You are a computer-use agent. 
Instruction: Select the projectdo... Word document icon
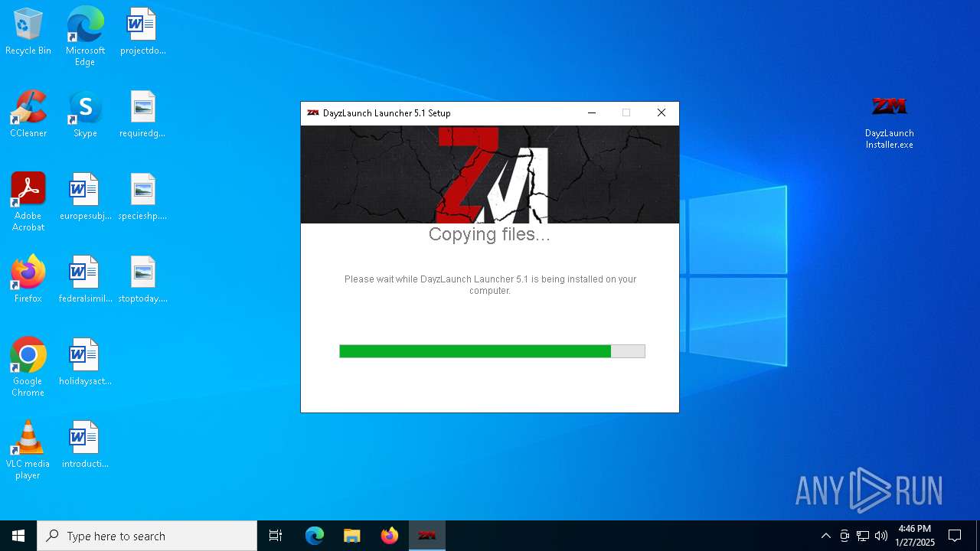(x=142, y=32)
